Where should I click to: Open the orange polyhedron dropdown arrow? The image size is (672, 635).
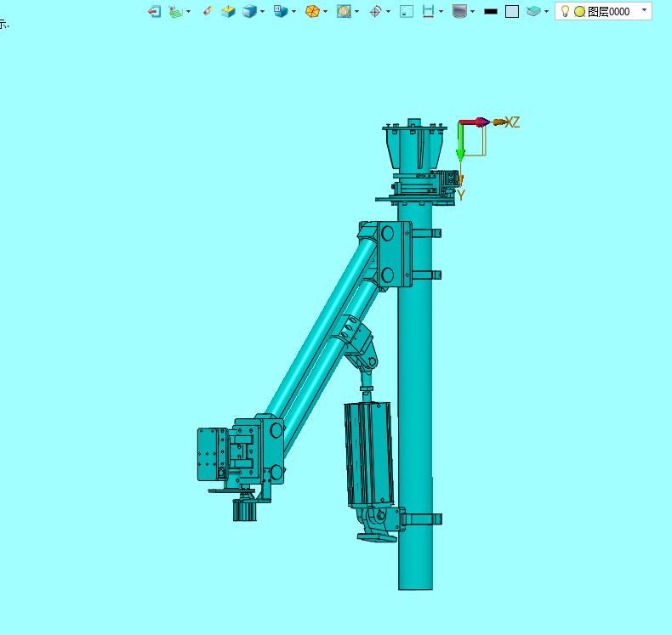click(325, 12)
